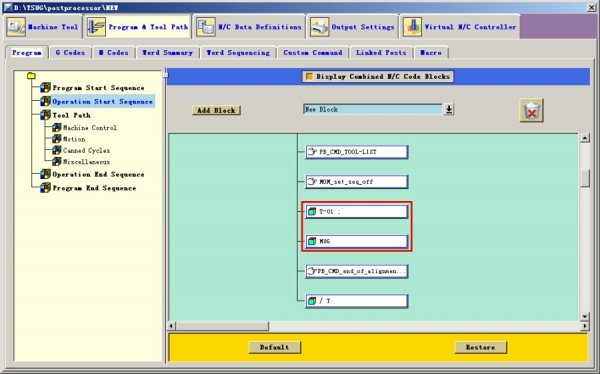Click the Add Block button
The width and height of the screenshot is (600, 374).
pos(216,110)
